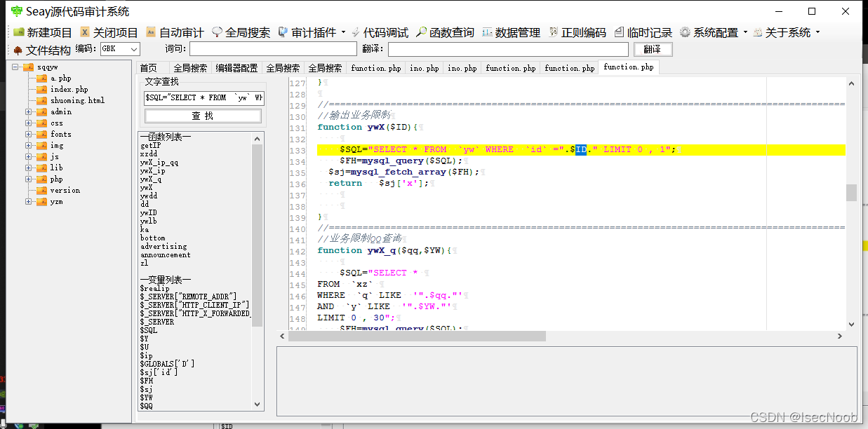Viewport: 868px width, 429px height.
Task: Select $FH in the variable list
Action: (146, 381)
